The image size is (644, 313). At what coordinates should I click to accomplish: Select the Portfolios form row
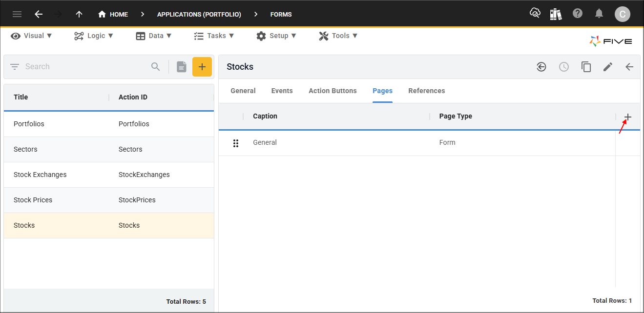tap(109, 124)
